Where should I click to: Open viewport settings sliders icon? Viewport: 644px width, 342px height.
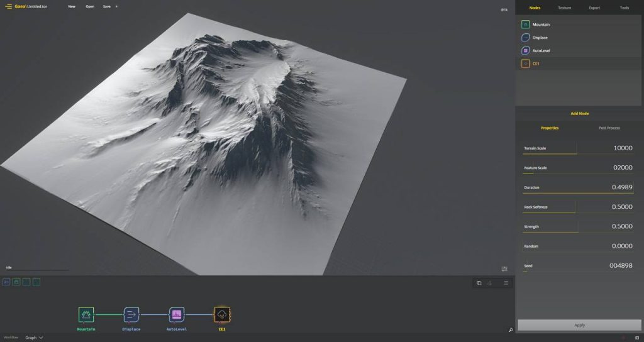pyautogui.click(x=504, y=269)
